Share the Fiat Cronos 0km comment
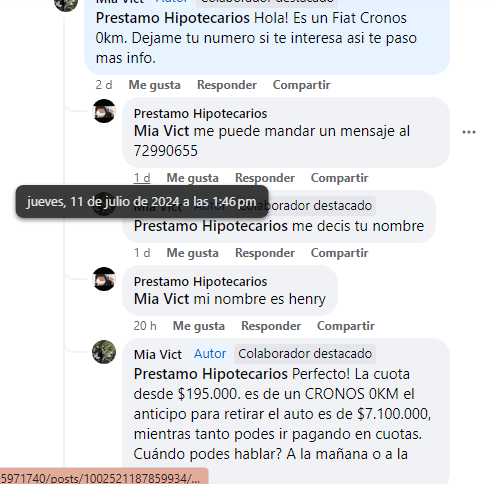The height and width of the screenshot is (484, 491). pyautogui.click(x=302, y=85)
